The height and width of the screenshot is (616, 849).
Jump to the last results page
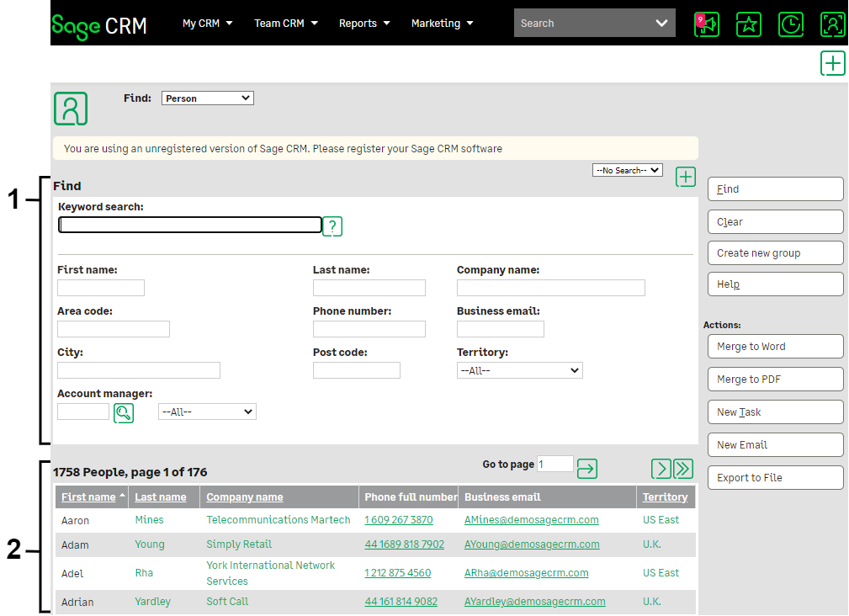click(x=683, y=469)
